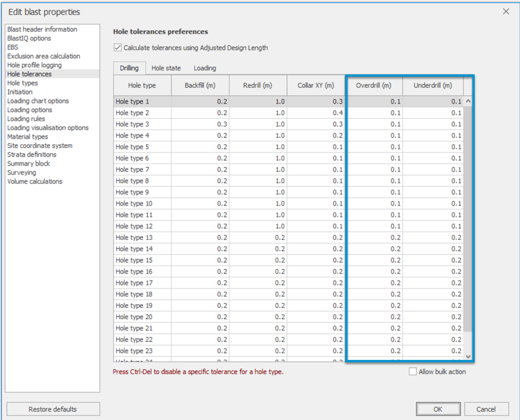This screenshot has height=420, width=520.
Task: Select Hole type 14 Underdrill cell
Action: (433, 249)
